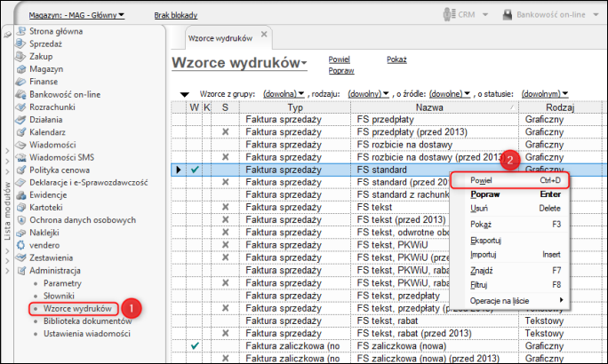Toggle S mark of FS przedpłaty (przed 2013)
The width and height of the screenshot is (608, 364).
coord(225,132)
